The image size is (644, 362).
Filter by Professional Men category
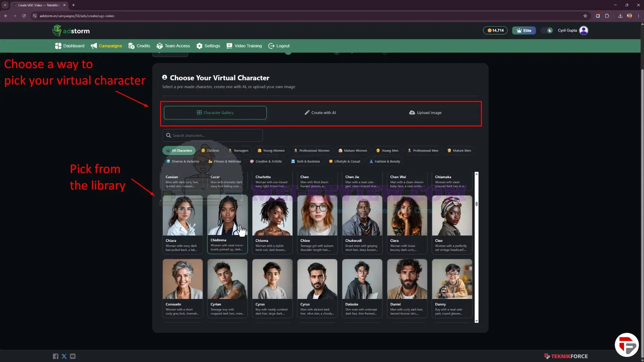(423, 151)
